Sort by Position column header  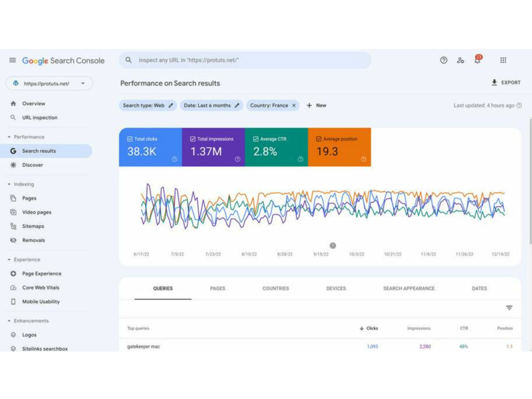(505, 328)
